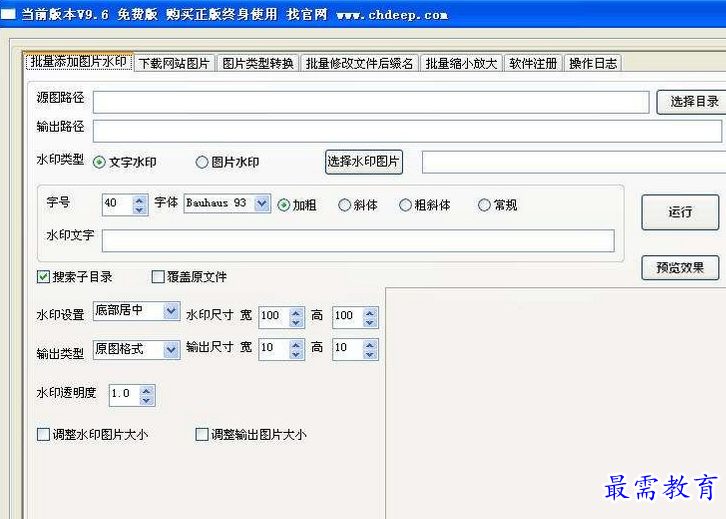The height and width of the screenshot is (519, 726).
Task: Switch to the 下载网站图片 tab
Action: pos(175,63)
